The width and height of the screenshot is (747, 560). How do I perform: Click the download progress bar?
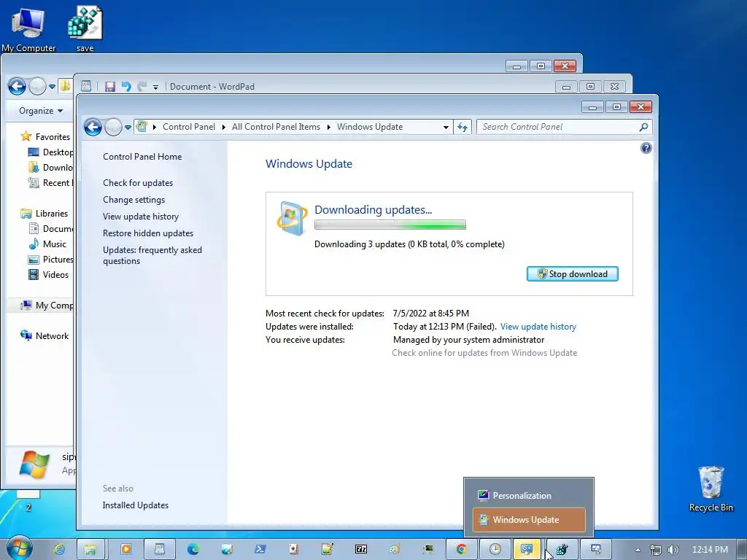(x=390, y=225)
